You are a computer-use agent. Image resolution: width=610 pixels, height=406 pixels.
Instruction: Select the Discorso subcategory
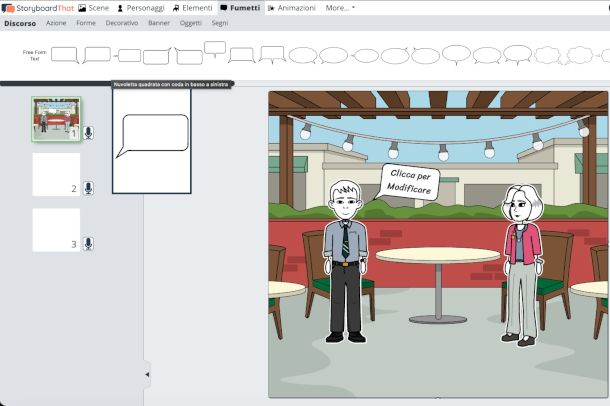(20, 23)
